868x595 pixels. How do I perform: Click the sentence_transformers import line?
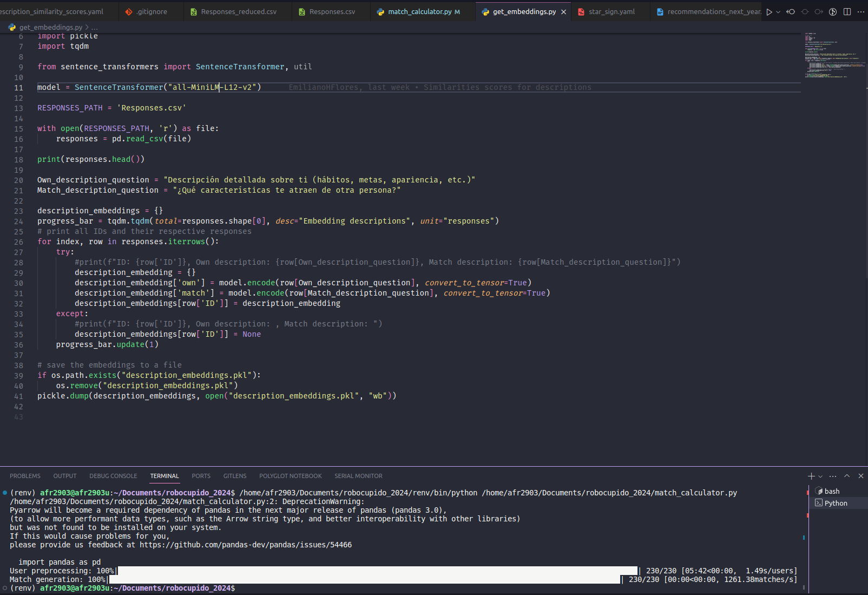[x=175, y=67]
